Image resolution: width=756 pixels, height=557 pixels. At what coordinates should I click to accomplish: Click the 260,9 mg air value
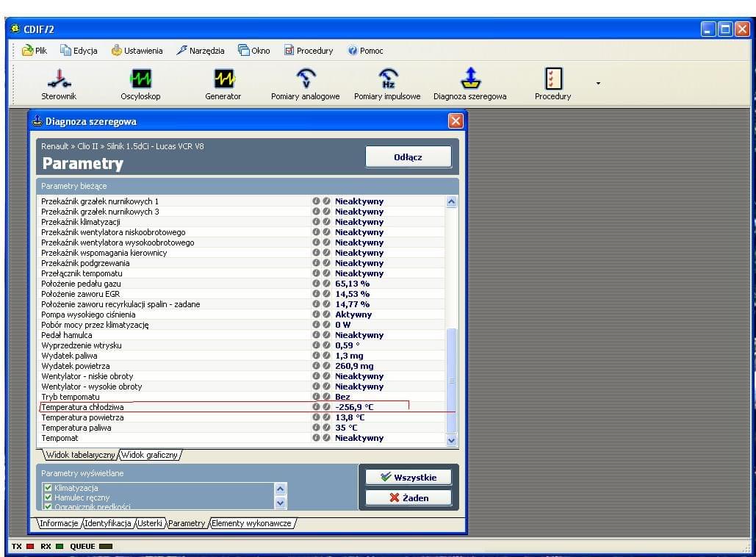354,366
